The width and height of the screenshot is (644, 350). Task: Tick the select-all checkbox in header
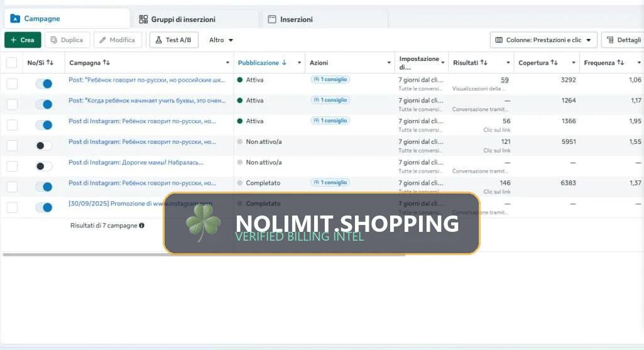click(11, 63)
